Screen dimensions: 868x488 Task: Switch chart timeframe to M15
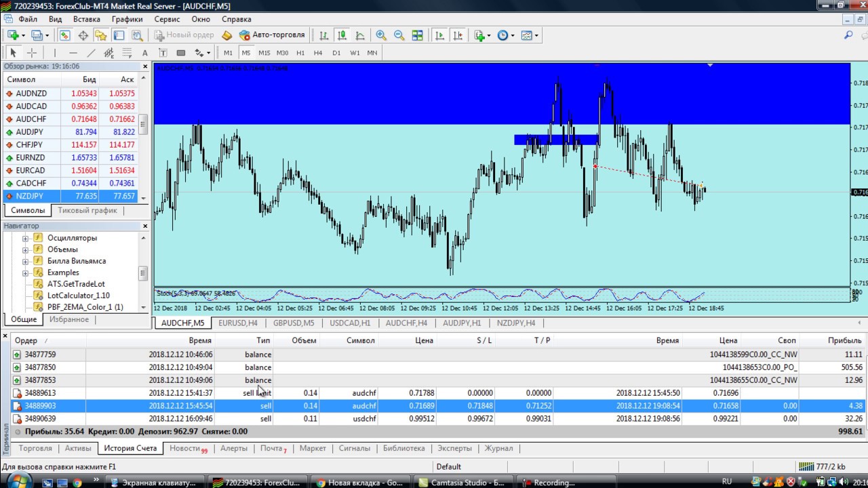264,53
